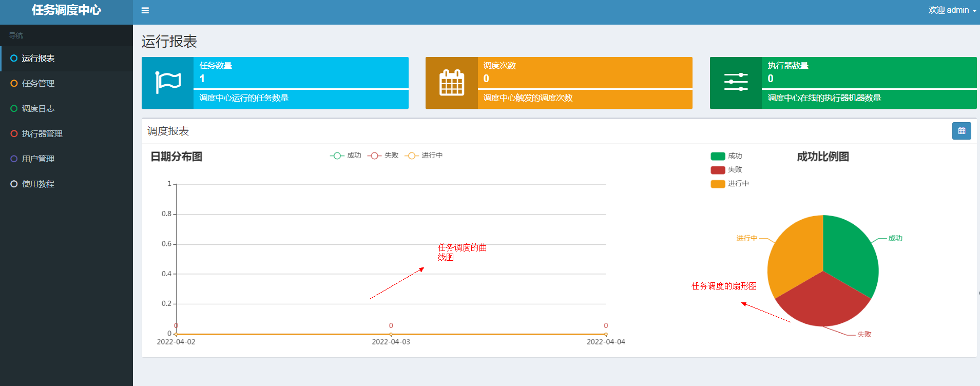
Task: Select 用户管理 in navigation
Action: (66, 159)
